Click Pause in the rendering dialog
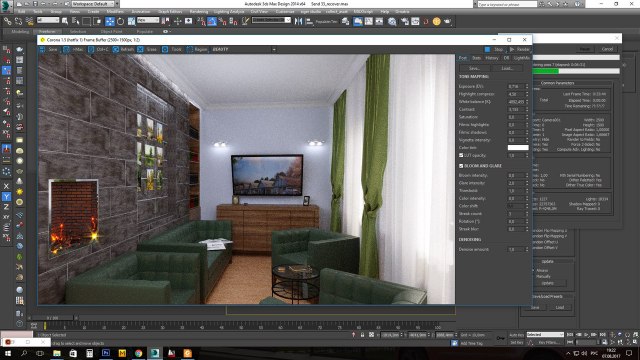This screenshot has width=640, height=360. coord(585,49)
